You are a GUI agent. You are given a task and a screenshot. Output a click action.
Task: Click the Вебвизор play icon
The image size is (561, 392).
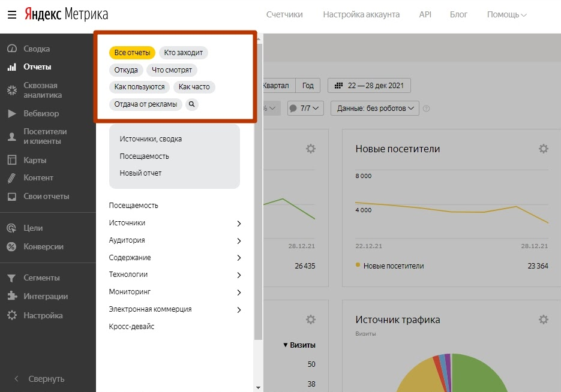tap(12, 113)
